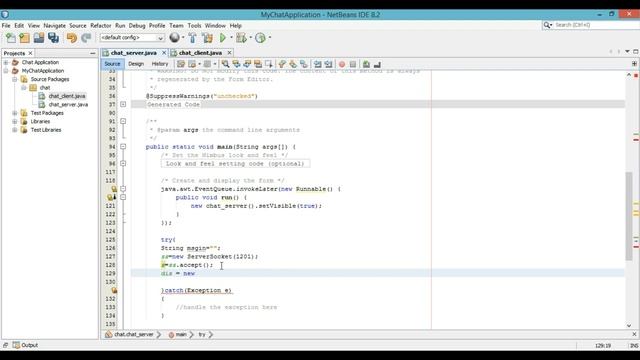The height and width of the screenshot is (360, 640).
Task: Open the Refactor menu
Action: pyautogui.click(x=100, y=25)
